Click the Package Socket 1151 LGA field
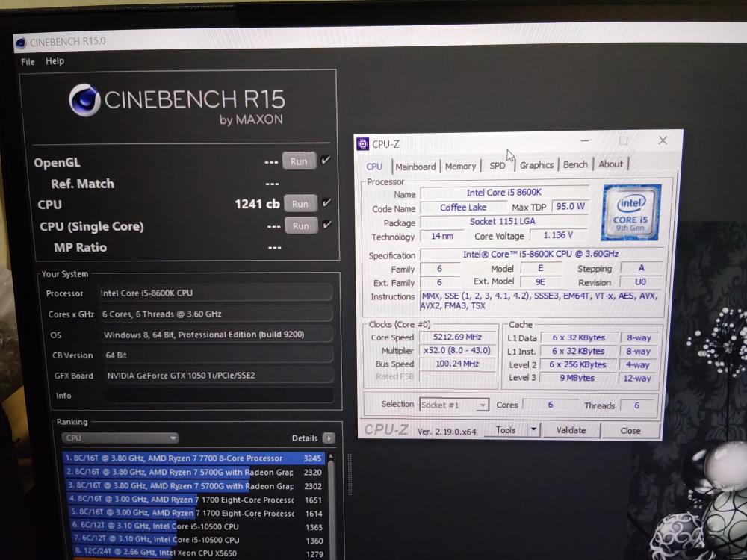Screen dimensions: 747x560 [x=503, y=222]
